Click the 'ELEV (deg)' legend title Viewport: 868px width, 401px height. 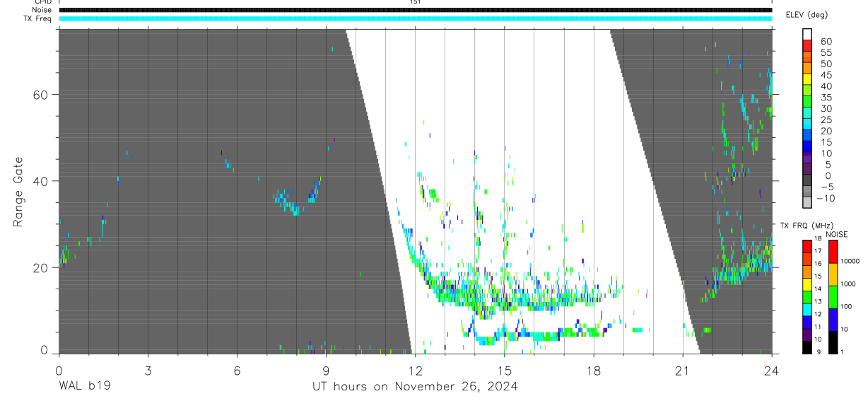[807, 15]
